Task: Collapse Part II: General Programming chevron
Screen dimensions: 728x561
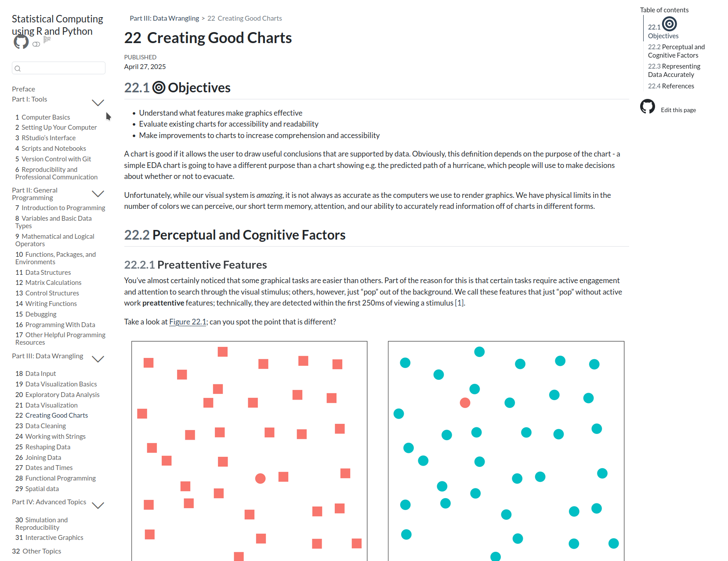Action: pos(98,194)
